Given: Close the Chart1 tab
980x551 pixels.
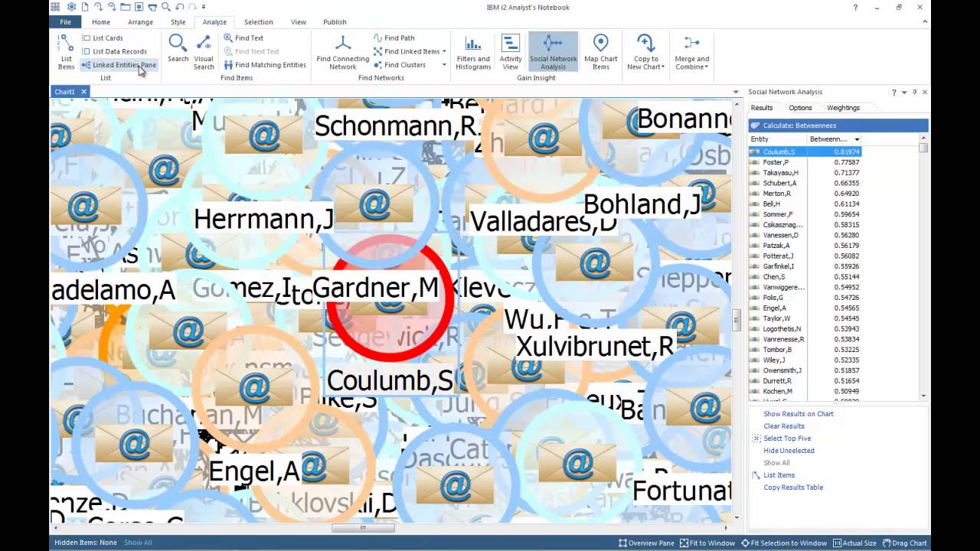Looking at the screenshot, I should click(83, 92).
